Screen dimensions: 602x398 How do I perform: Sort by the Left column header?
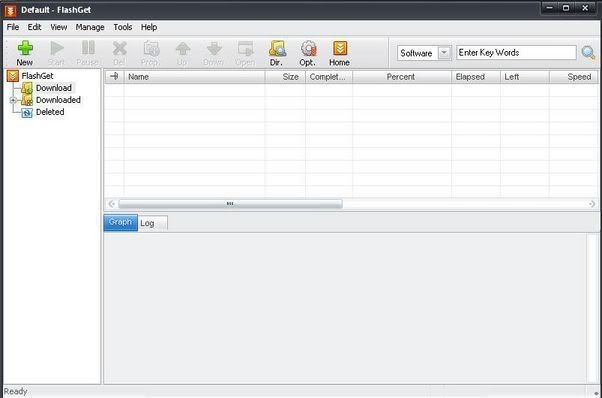coord(524,77)
